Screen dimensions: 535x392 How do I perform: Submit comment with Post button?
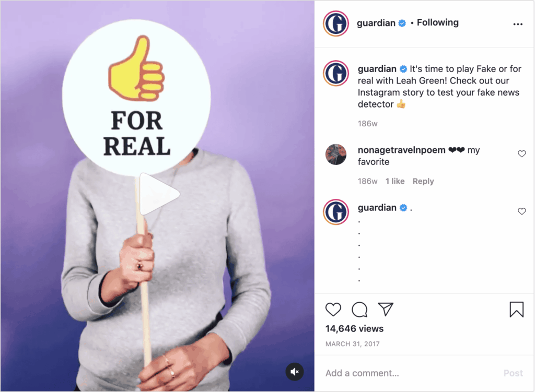tap(513, 373)
